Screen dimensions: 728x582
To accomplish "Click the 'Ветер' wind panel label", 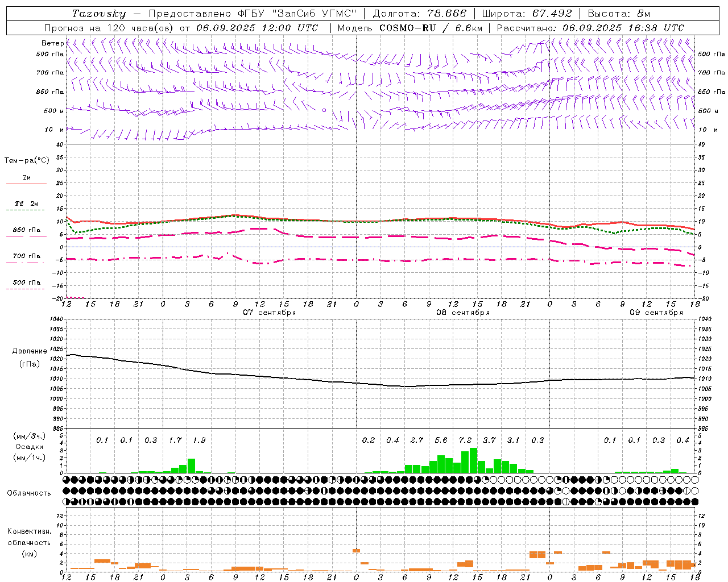I will pos(52,43).
